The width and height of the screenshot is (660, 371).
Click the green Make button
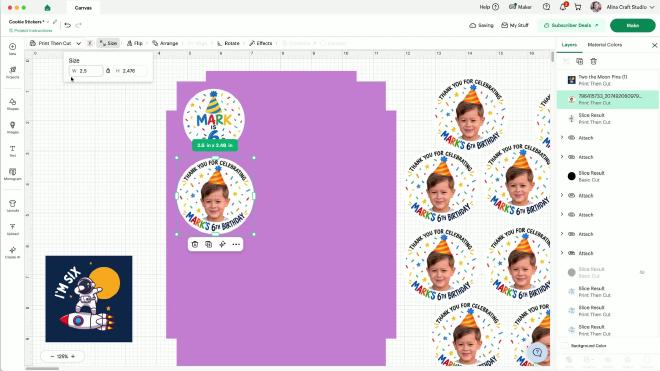pyautogui.click(x=632, y=25)
